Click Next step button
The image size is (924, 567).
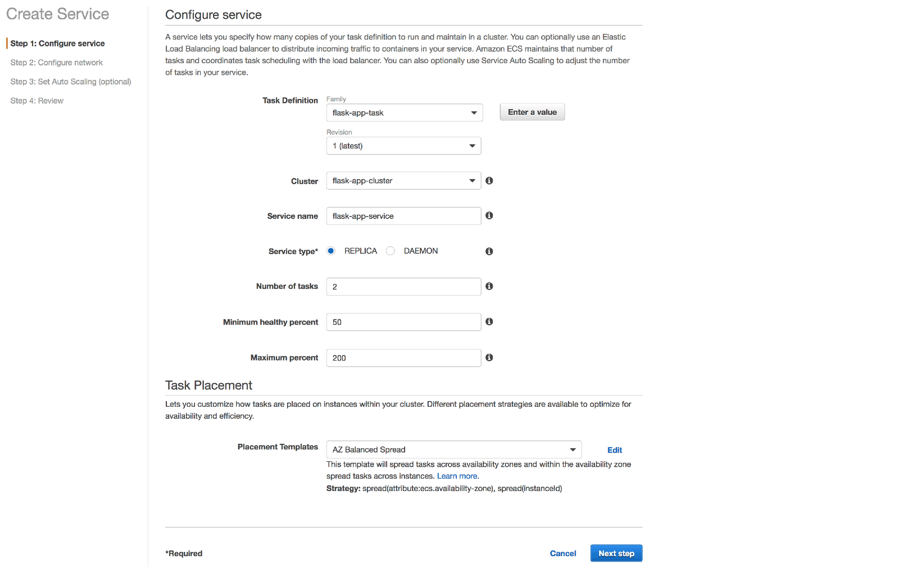pos(616,553)
